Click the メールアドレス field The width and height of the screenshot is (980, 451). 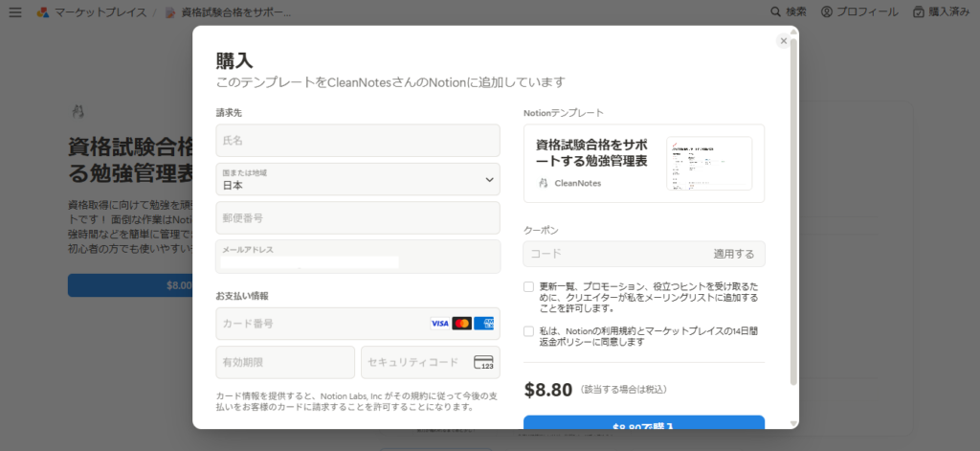[x=358, y=257]
